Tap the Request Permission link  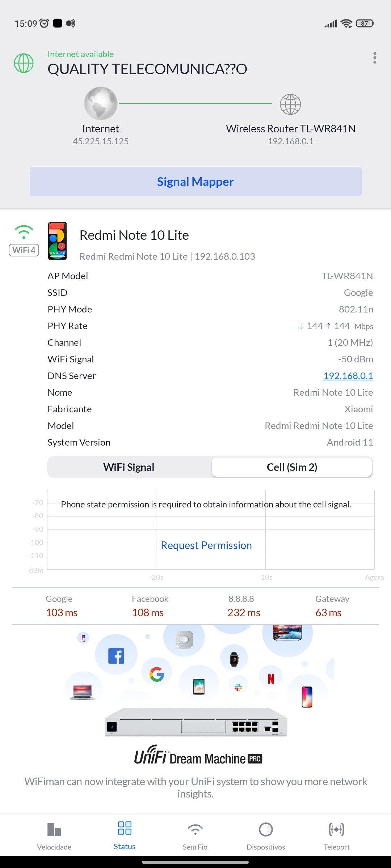pos(206,545)
